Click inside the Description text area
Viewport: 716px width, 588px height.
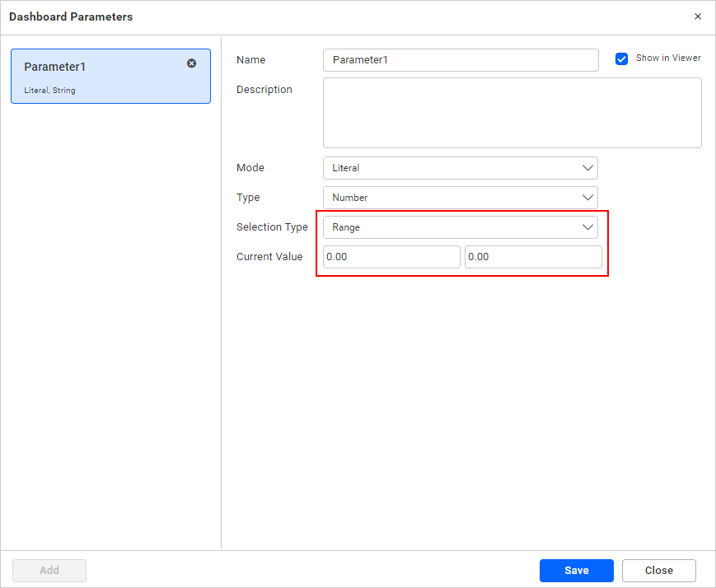511,111
